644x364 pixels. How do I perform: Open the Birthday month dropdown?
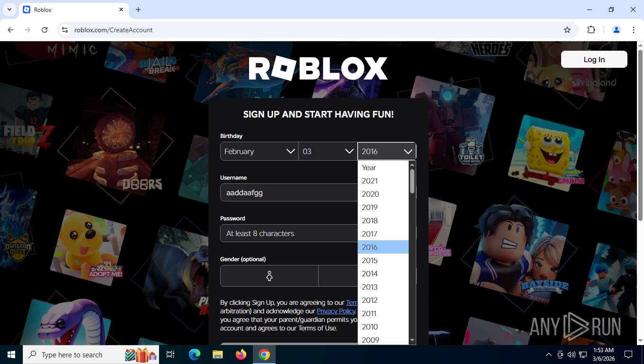259,151
